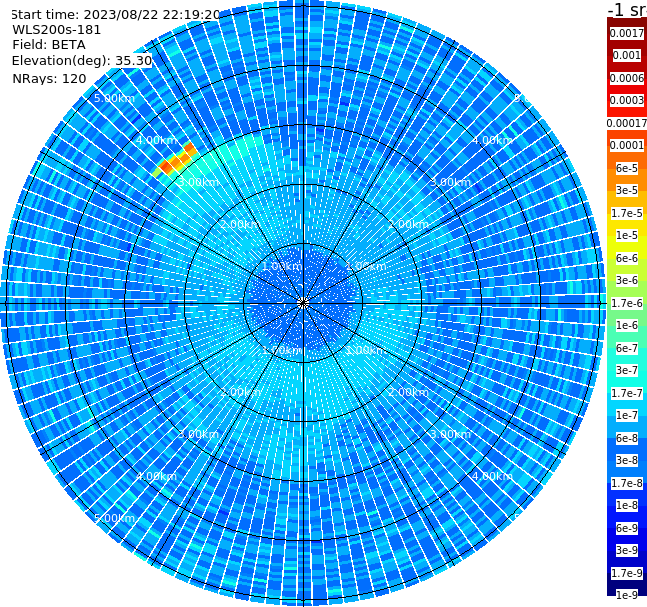Click the 3.00km range label in the southeast

pyautogui.click(x=450, y=434)
